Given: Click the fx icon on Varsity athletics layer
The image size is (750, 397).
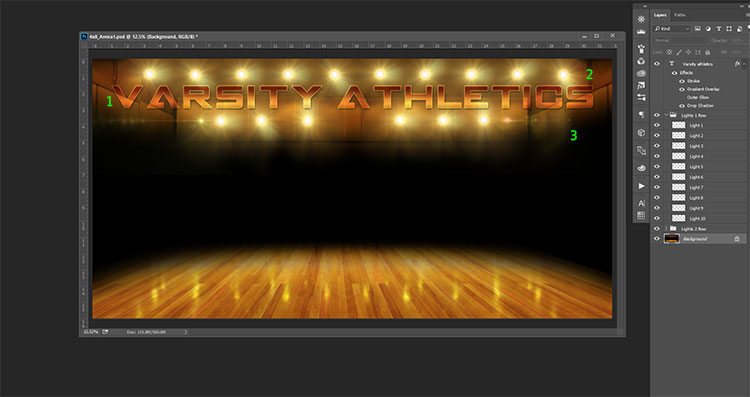Looking at the screenshot, I should [x=737, y=64].
